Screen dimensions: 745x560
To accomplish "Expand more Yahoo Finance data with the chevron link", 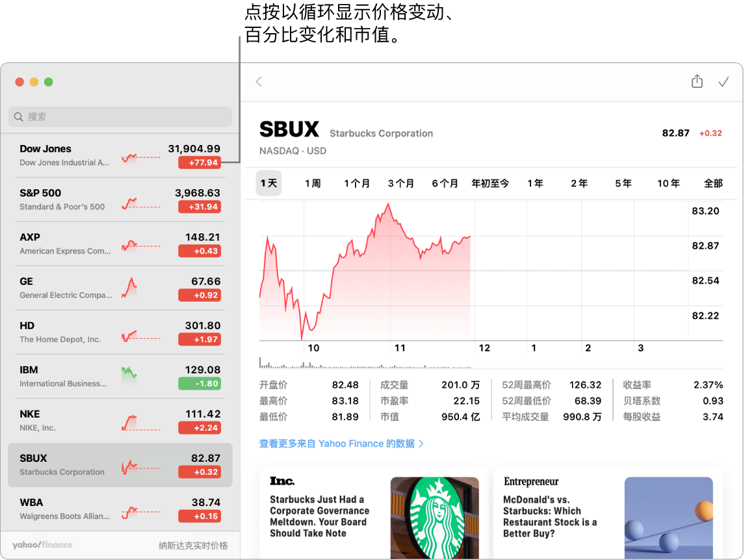I will (420, 444).
